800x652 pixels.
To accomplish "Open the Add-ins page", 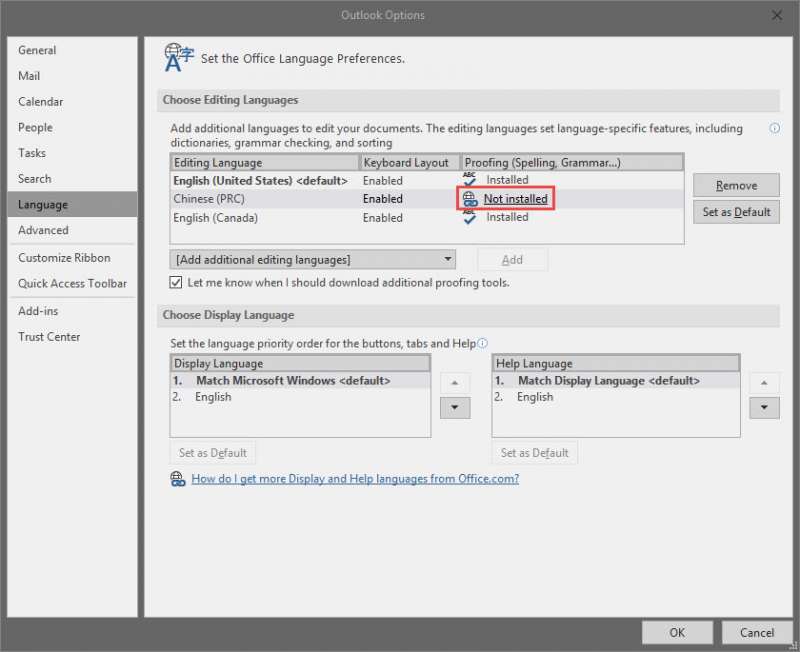I will [x=72, y=311].
